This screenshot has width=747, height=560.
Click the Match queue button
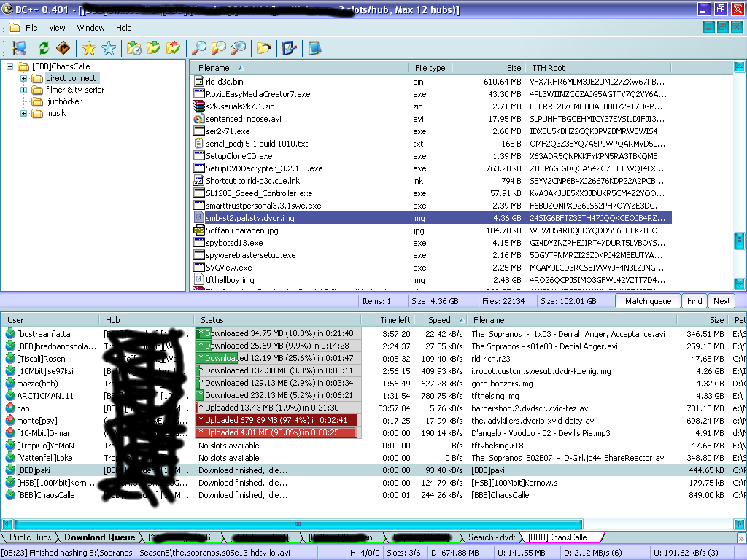coord(648,301)
